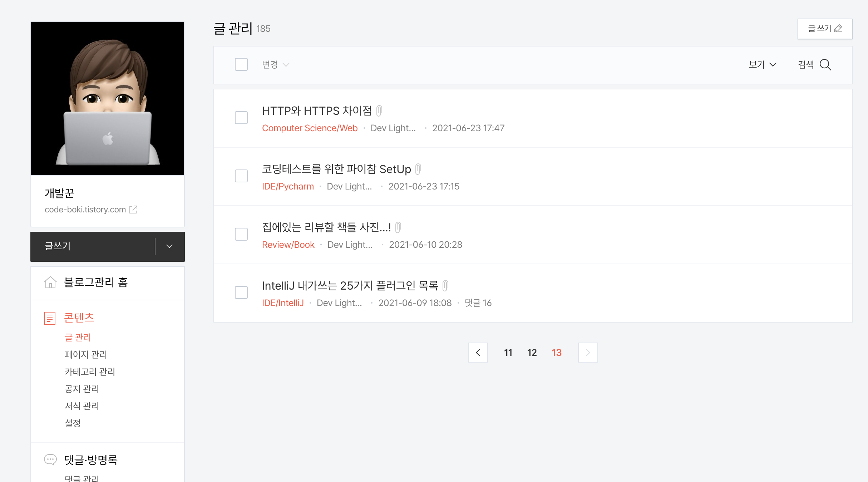Click the profile avatar image
Viewport: 868px width, 482px height.
pos(108,99)
